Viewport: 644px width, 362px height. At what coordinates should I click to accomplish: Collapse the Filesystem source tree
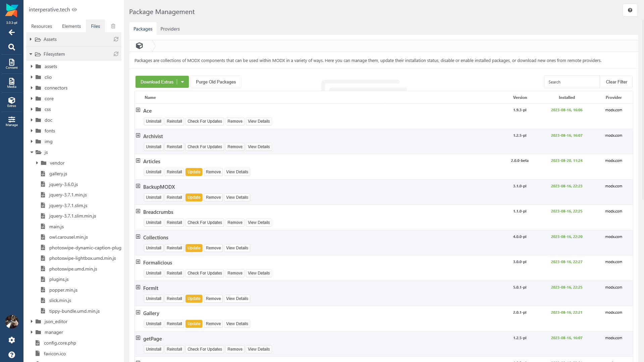(31, 54)
